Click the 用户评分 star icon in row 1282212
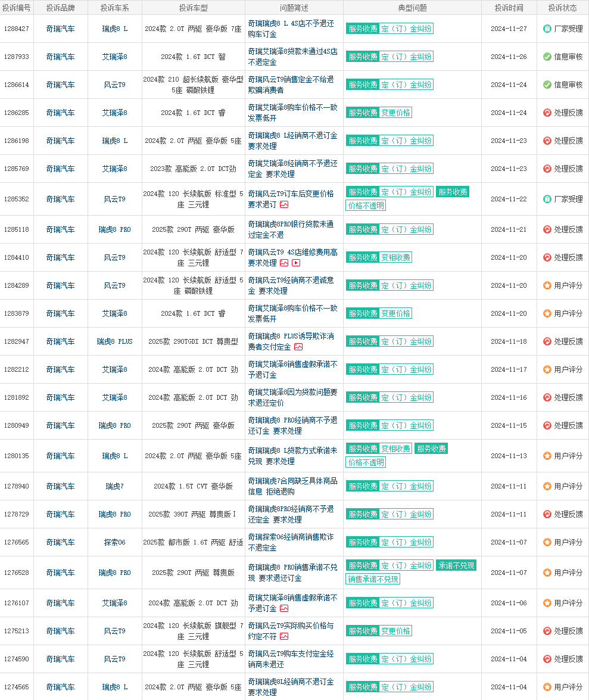The width and height of the screenshot is (589, 700). pyautogui.click(x=547, y=369)
